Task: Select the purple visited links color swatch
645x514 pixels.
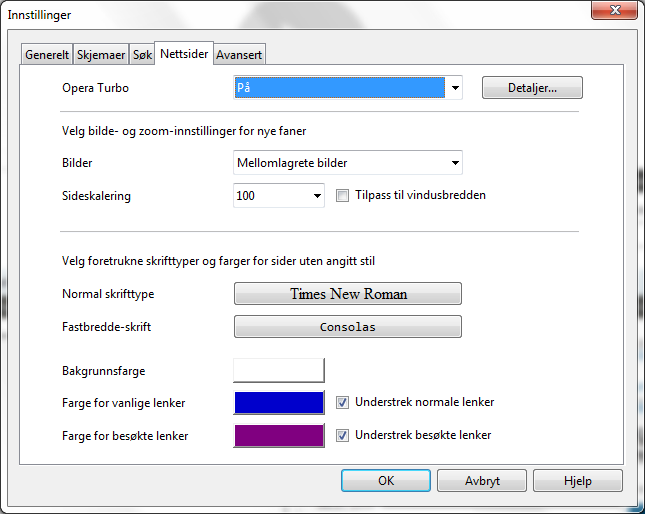Action: click(x=279, y=436)
